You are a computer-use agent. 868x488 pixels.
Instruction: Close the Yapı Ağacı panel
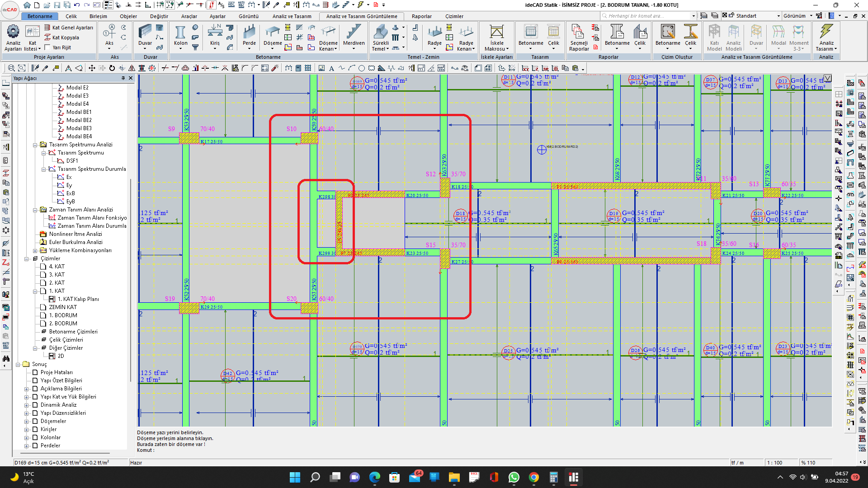tap(131, 78)
